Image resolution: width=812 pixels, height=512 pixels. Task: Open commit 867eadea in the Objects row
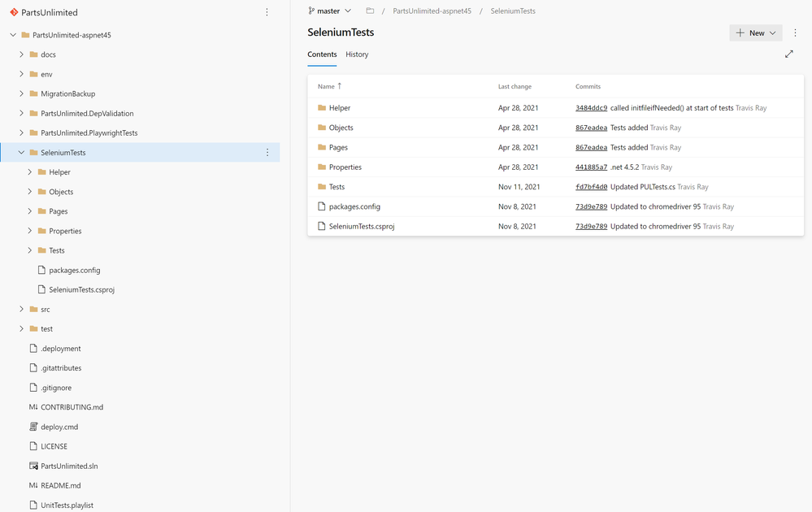click(x=591, y=128)
